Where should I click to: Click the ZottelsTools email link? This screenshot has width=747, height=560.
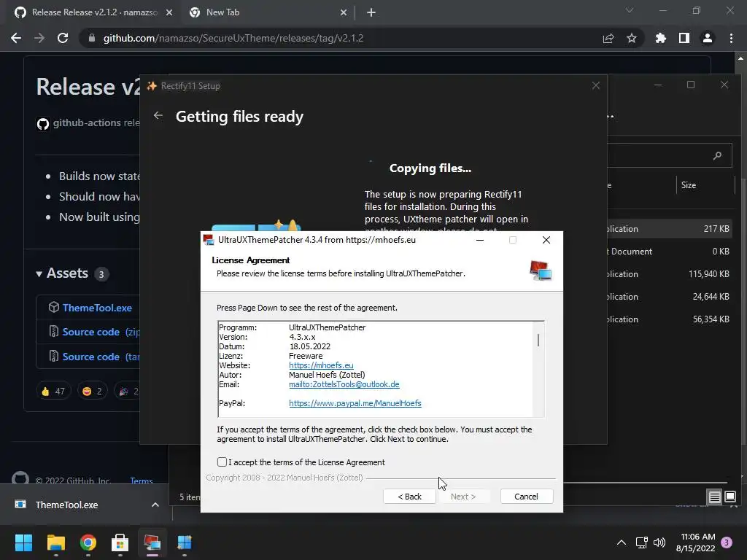[x=344, y=384]
